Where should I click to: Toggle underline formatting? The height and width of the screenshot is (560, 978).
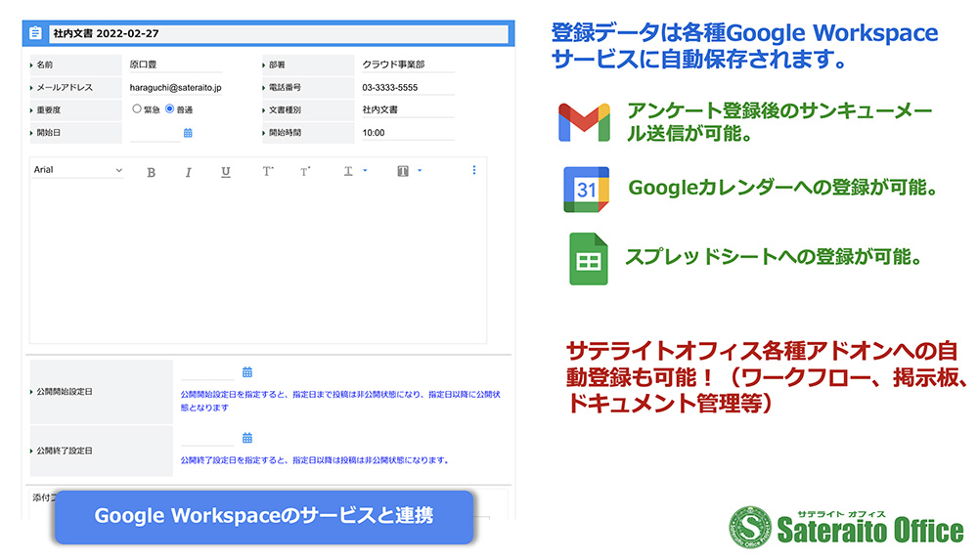click(226, 172)
